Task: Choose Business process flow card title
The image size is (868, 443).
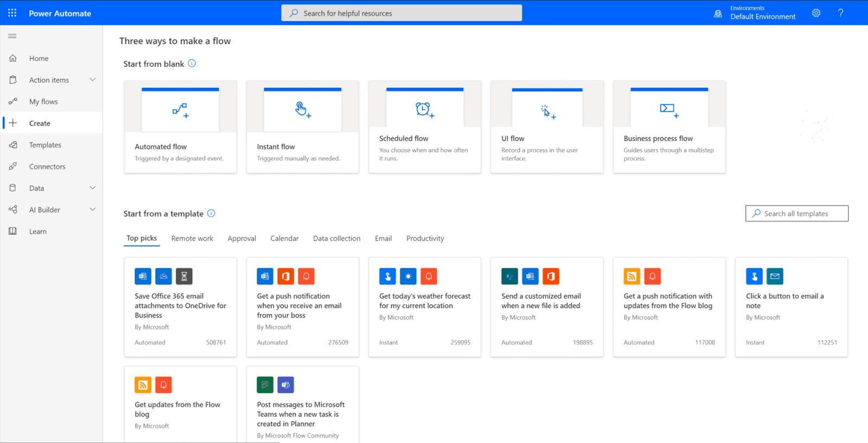Action: click(658, 138)
